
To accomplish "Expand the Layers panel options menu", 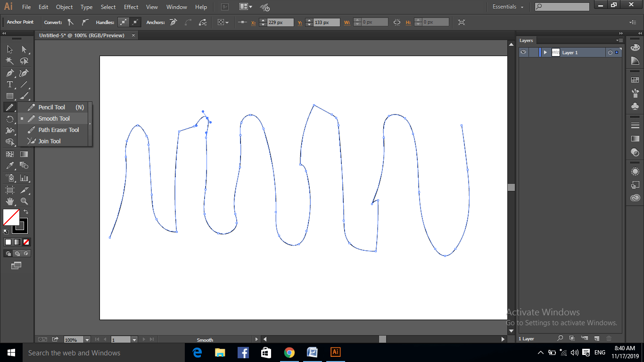I will [619, 40].
